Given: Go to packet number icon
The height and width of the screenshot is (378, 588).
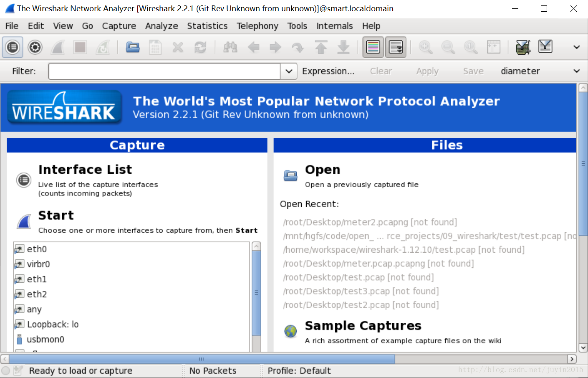Looking at the screenshot, I should pyautogui.click(x=298, y=47).
